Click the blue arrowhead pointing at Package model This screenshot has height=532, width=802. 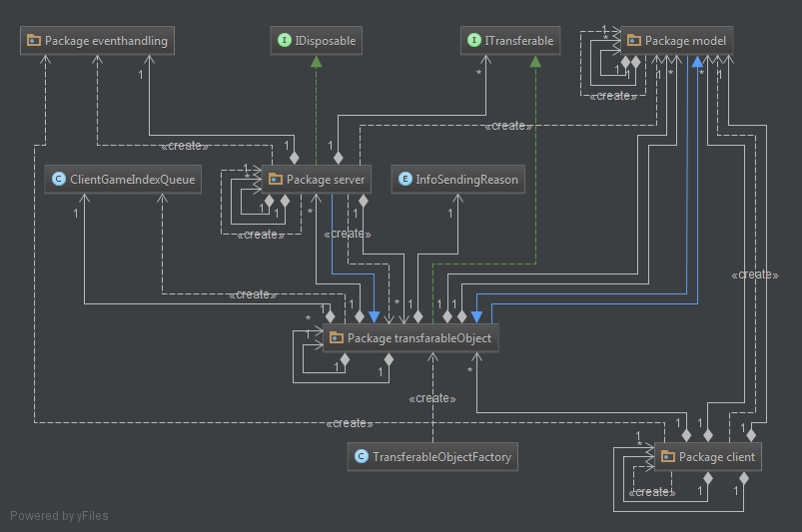click(x=697, y=61)
